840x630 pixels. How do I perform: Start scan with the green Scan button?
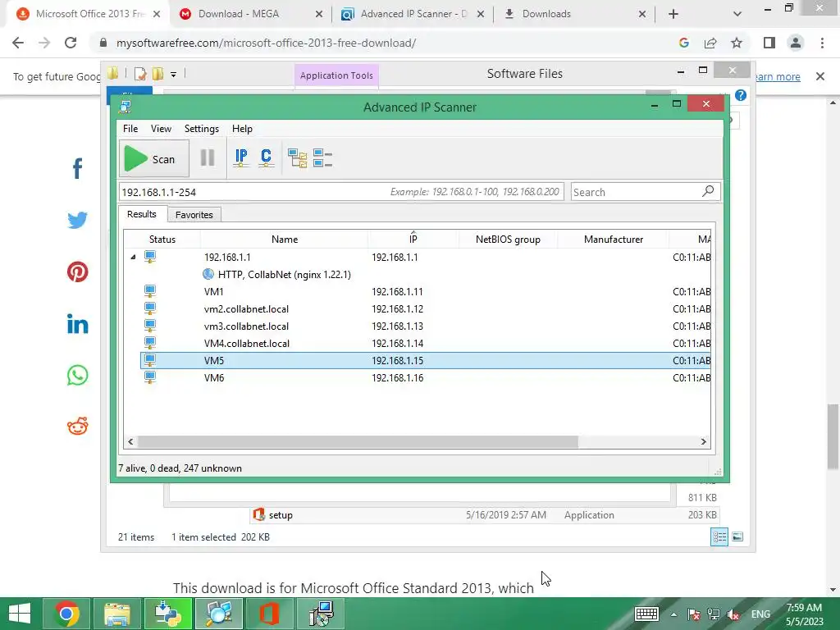click(x=153, y=158)
